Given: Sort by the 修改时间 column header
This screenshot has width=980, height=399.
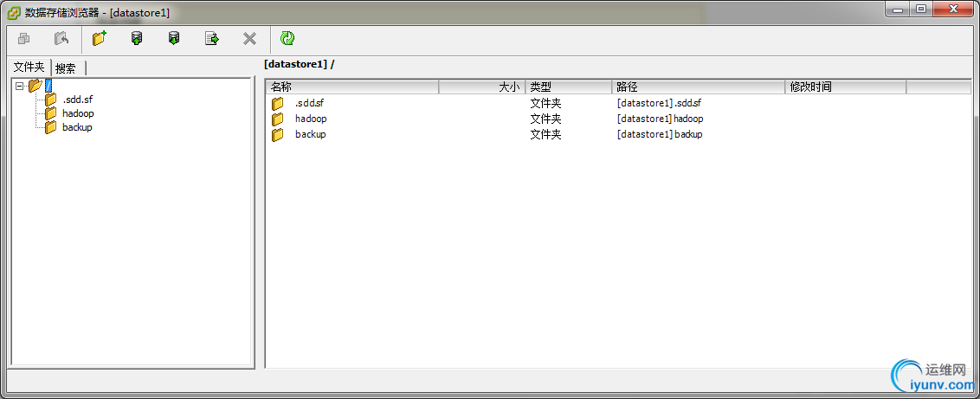Looking at the screenshot, I should (847, 87).
